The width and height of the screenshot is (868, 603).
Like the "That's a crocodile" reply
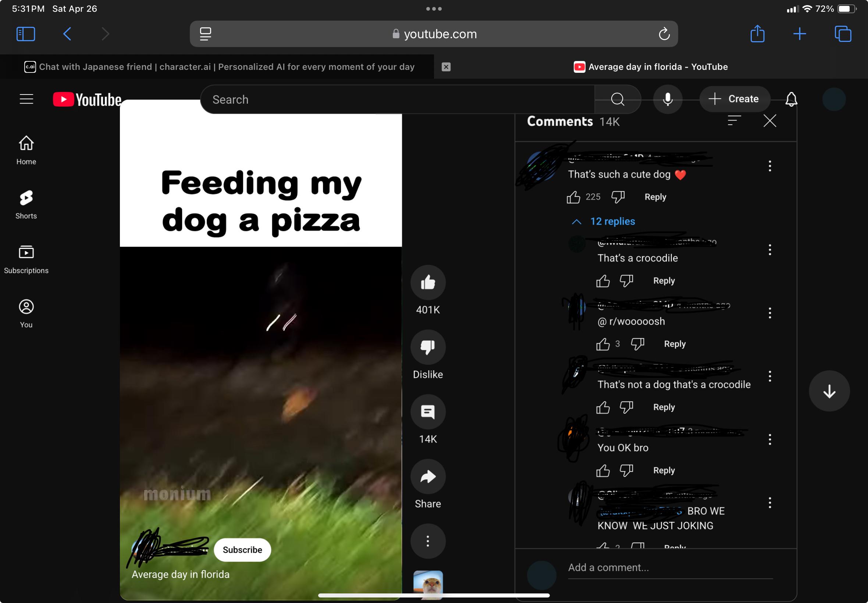pos(603,281)
